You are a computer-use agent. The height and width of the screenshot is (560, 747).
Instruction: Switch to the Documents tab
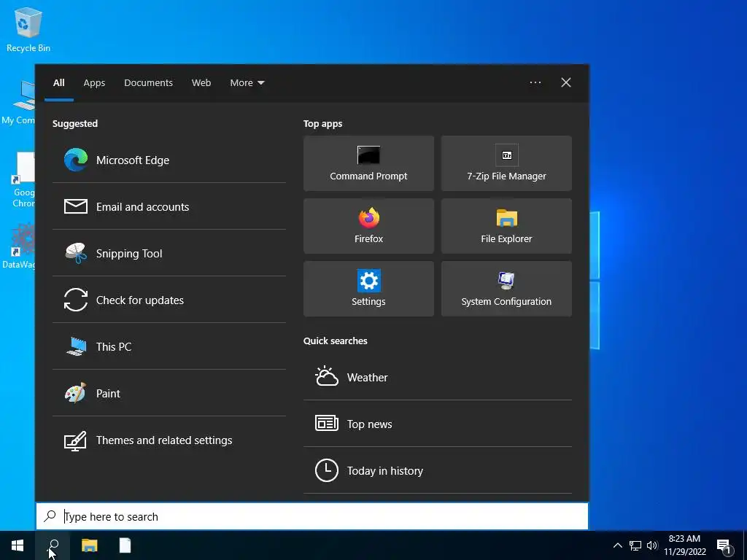(x=148, y=83)
